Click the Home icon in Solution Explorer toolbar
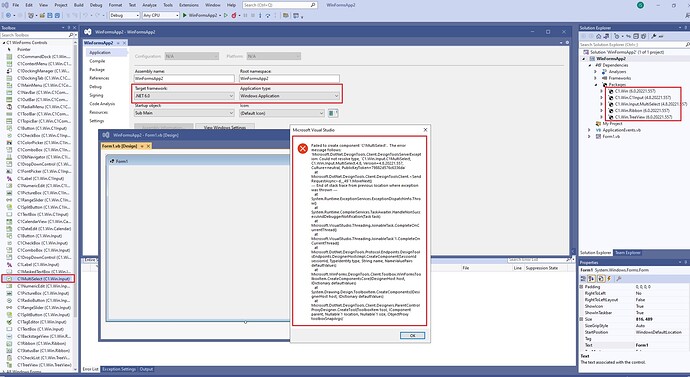This screenshot has height=377, width=690. tap(598, 36)
